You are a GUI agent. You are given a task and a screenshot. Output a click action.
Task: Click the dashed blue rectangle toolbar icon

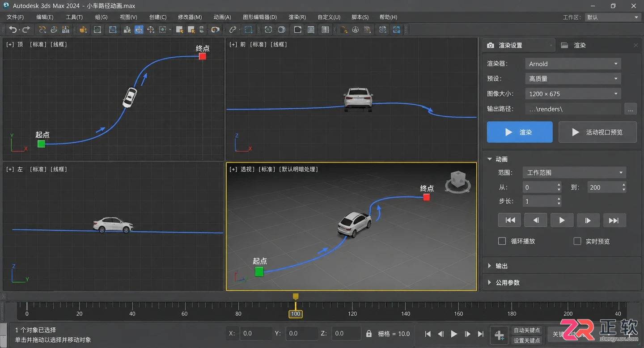248,30
